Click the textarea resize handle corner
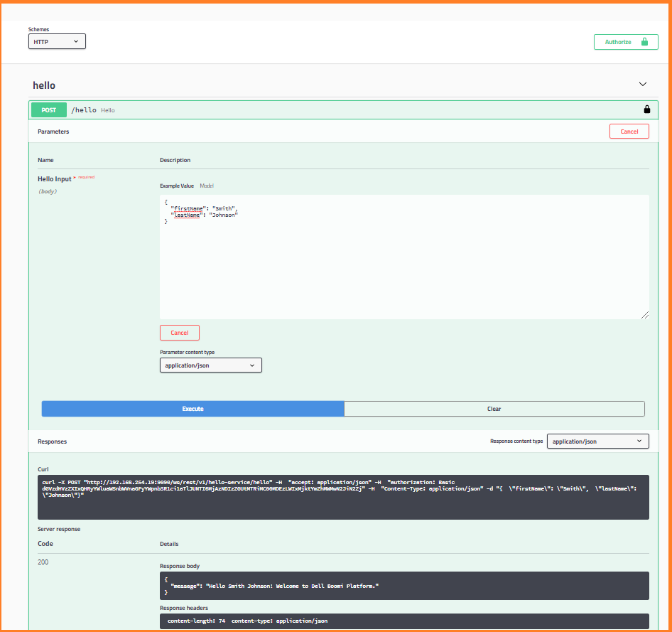 pyautogui.click(x=644, y=314)
